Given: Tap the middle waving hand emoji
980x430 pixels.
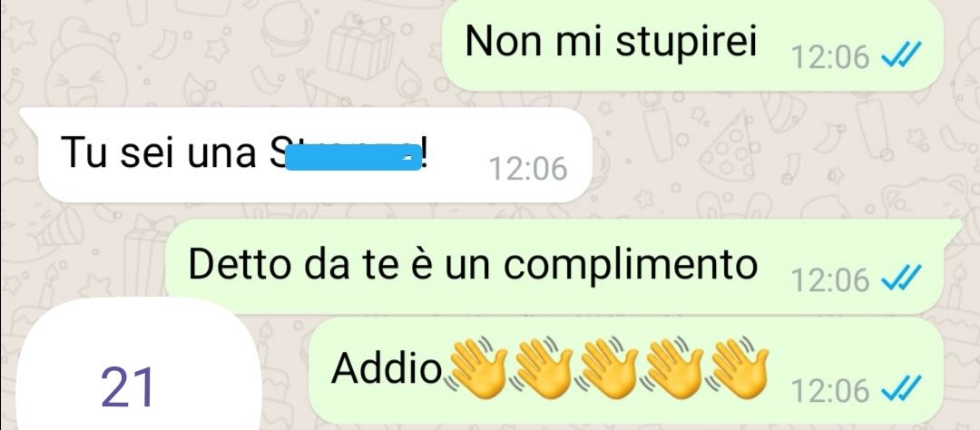Looking at the screenshot, I should click(x=607, y=368).
